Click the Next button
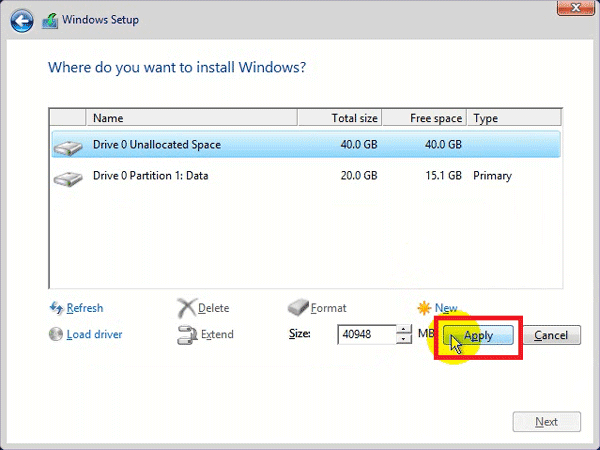This screenshot has height=450, width=600. click(546, 421)
